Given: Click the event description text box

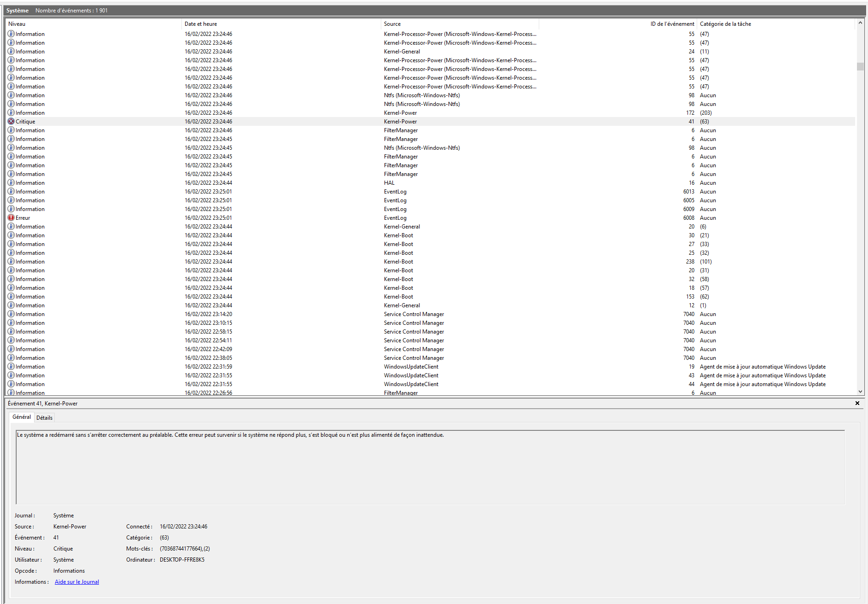Looking at the screenshot, I should [430, 467].
